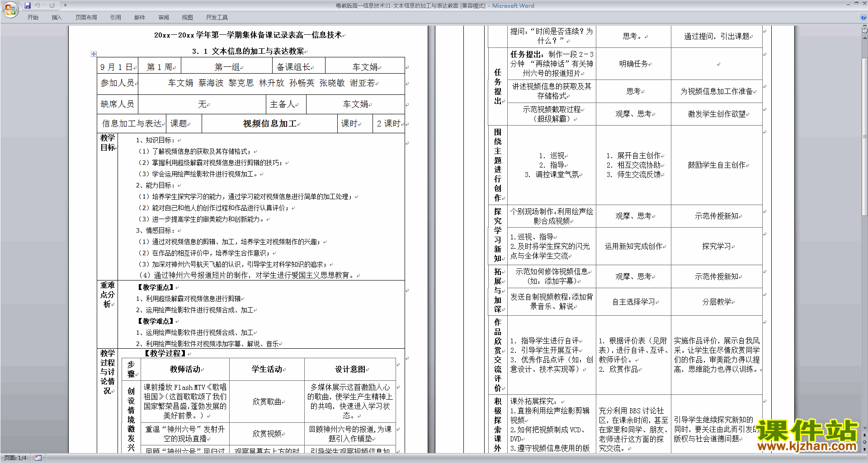Click the column header '学生活动'
This screenshot has height=463, width=868.
pos(267,369)
